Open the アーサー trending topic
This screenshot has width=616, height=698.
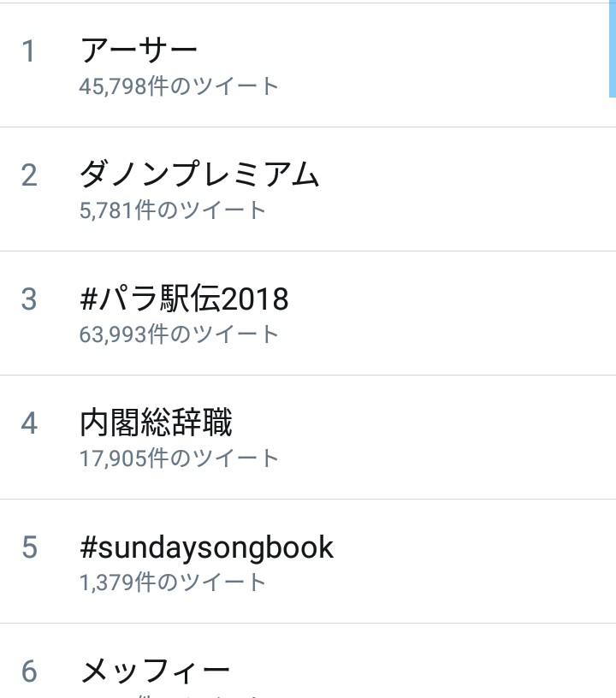click(139, 50)
